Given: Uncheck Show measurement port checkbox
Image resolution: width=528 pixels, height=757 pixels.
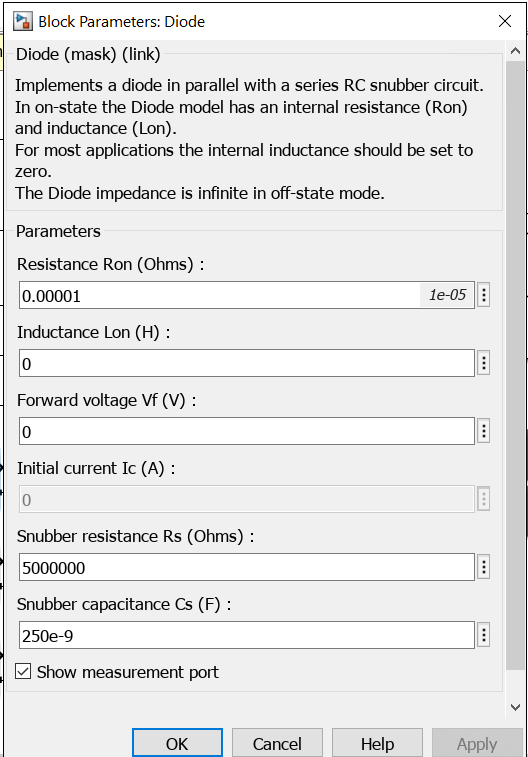Looking at the screenshot, I should tap(23, 672).
